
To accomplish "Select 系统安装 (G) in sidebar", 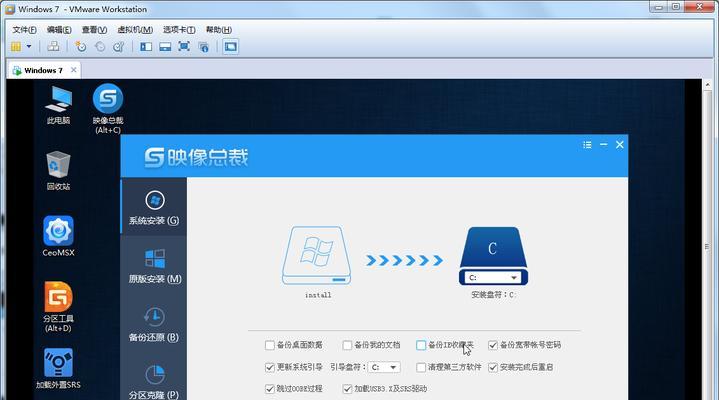I will [154, 207].
